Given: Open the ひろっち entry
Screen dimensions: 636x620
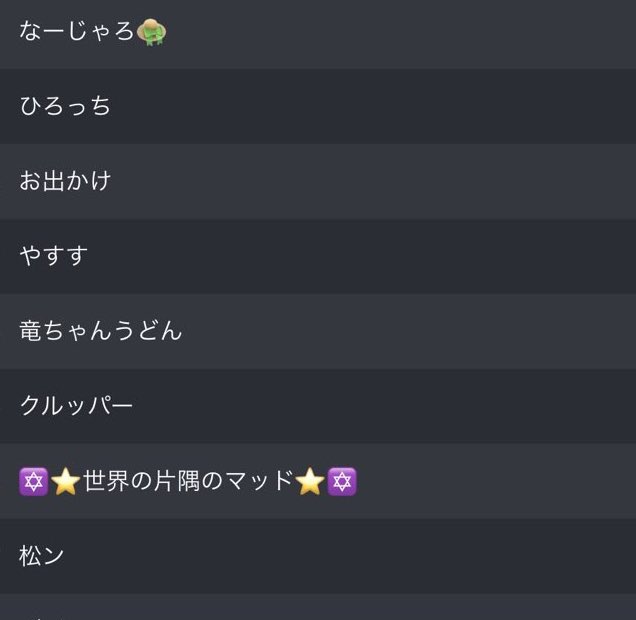Looking at the screenshot, I should tap(65, 106).
